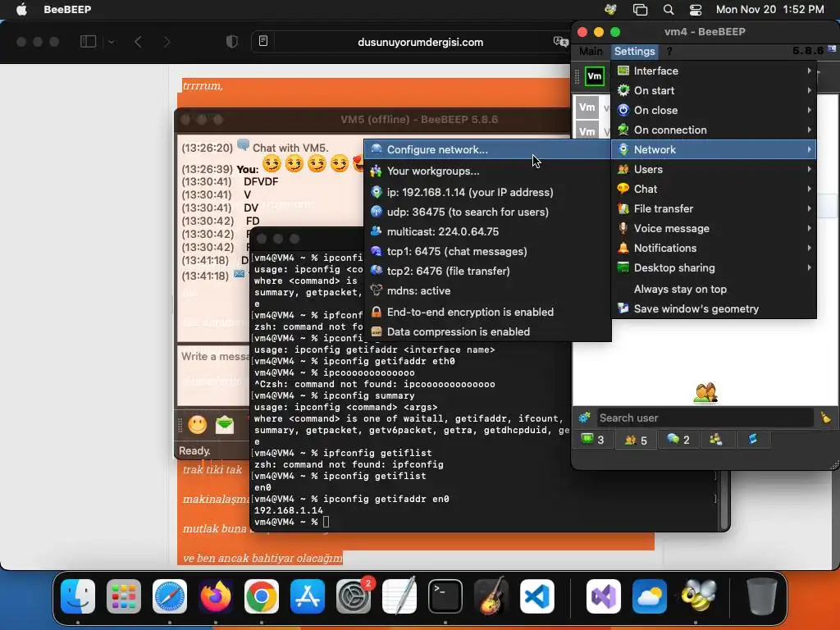Switch to the chats tab showing 2
Viewport: 840px width, 630px height.
pos(678,440)
